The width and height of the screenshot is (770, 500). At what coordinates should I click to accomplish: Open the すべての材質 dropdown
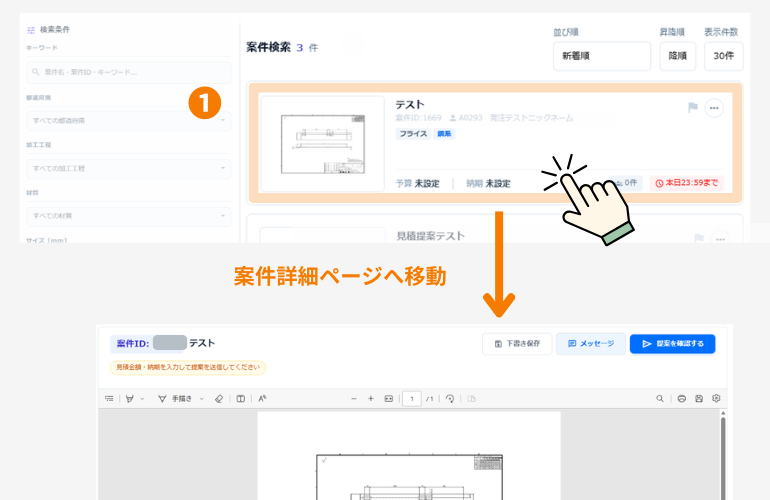[x=129, y=216]
